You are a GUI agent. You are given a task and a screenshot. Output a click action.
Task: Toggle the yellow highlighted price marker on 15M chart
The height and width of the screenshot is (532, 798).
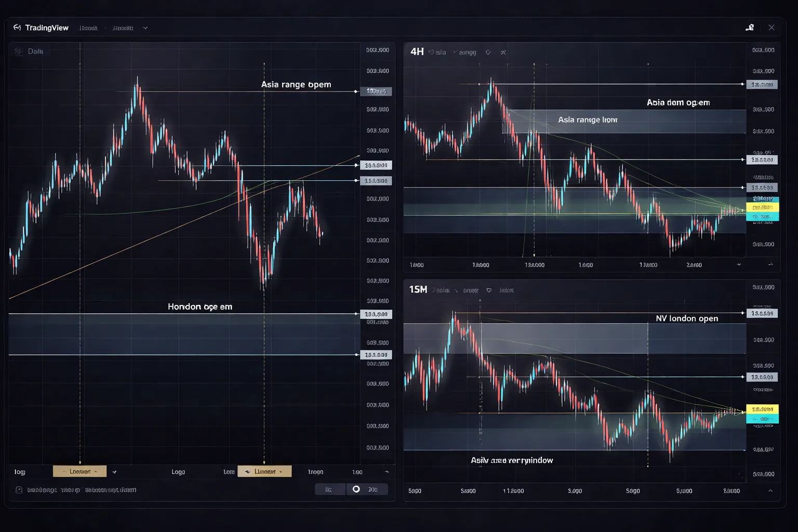click(x=762, y=409)
